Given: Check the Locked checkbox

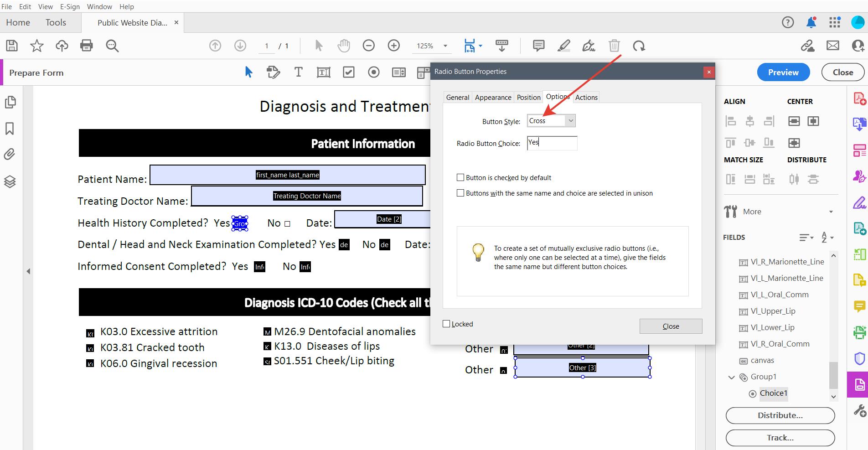Looking at the screenshot, I should click(x=446, y=324).
